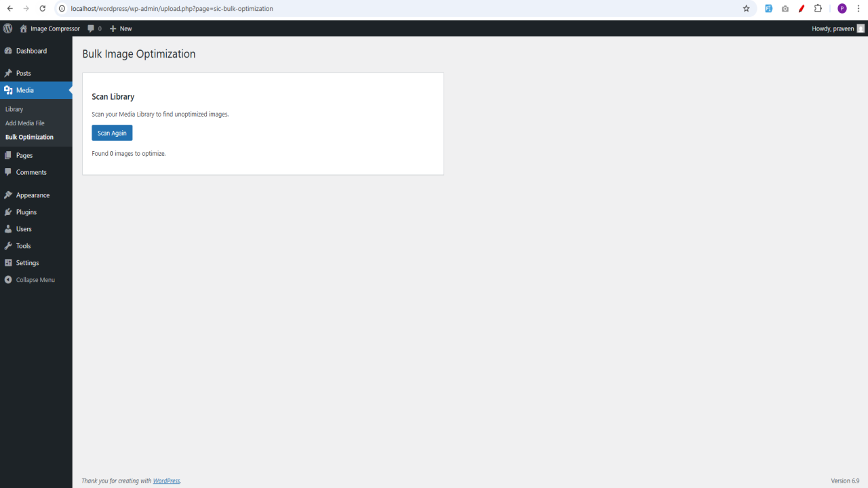Click the Settings sliders icon

coord(8,263)
